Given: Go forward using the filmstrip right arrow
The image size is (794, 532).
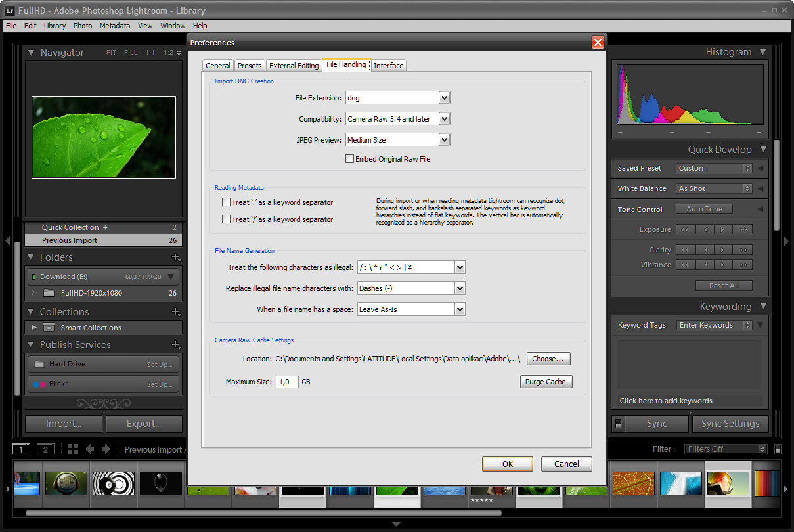Looking at the screenshot, I should 106,449.
